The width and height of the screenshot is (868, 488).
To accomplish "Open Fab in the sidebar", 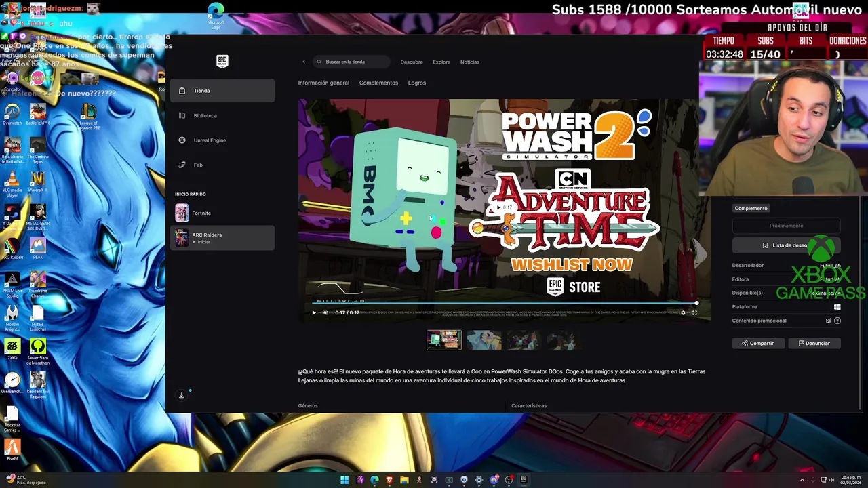I will click(222, 165).
